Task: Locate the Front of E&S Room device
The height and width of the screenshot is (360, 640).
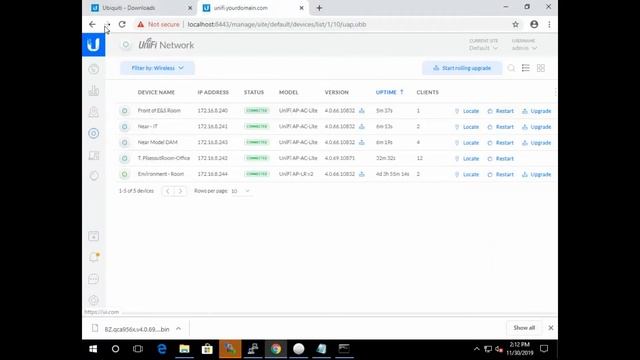Action: click(x=467, y=111)
